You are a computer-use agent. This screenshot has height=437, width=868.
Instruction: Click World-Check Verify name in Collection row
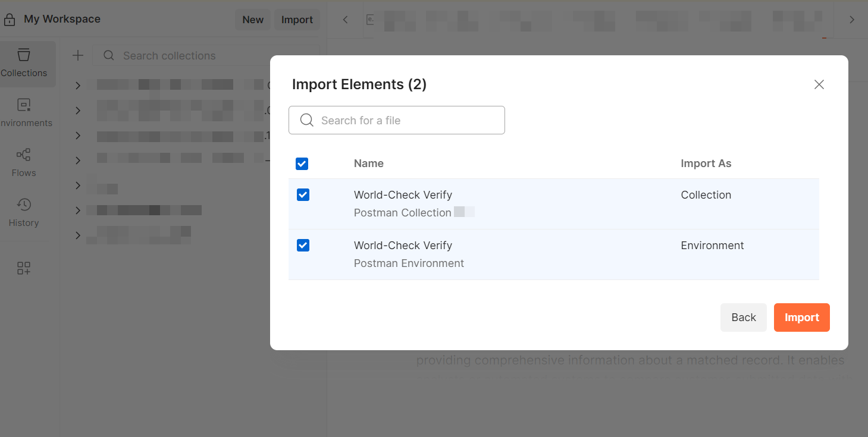point(403,195)
